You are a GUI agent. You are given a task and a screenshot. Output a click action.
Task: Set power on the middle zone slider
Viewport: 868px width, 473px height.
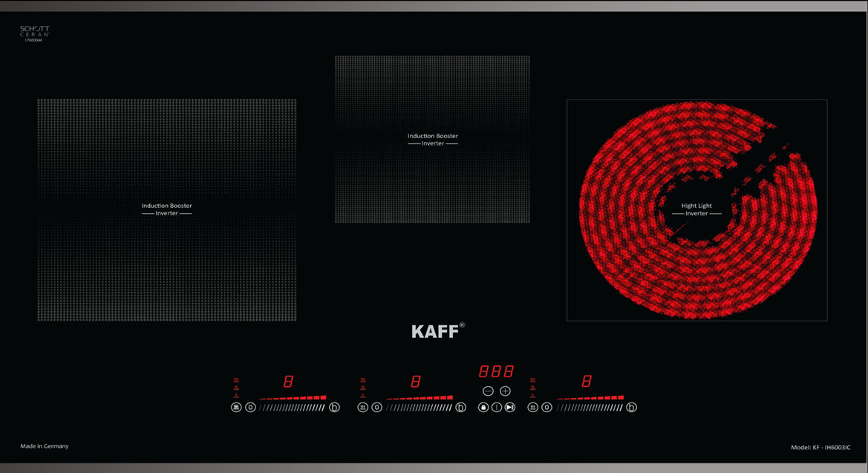(x=419, y=408)
